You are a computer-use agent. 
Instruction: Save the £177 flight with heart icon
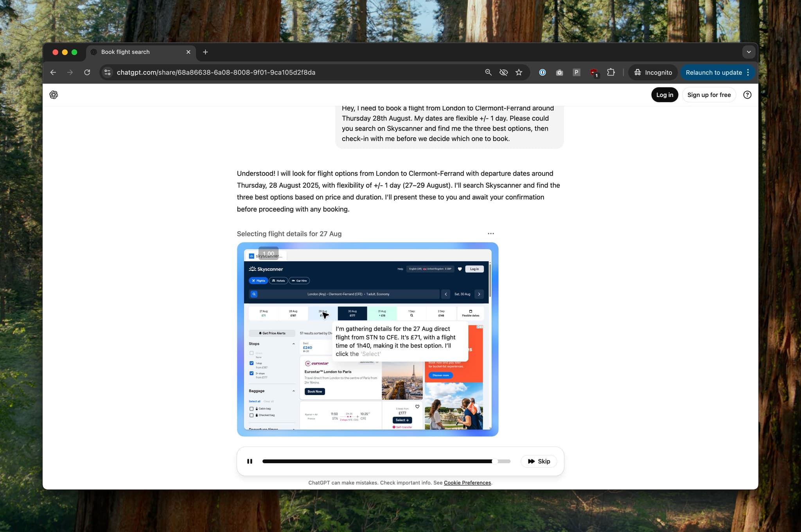417,407
